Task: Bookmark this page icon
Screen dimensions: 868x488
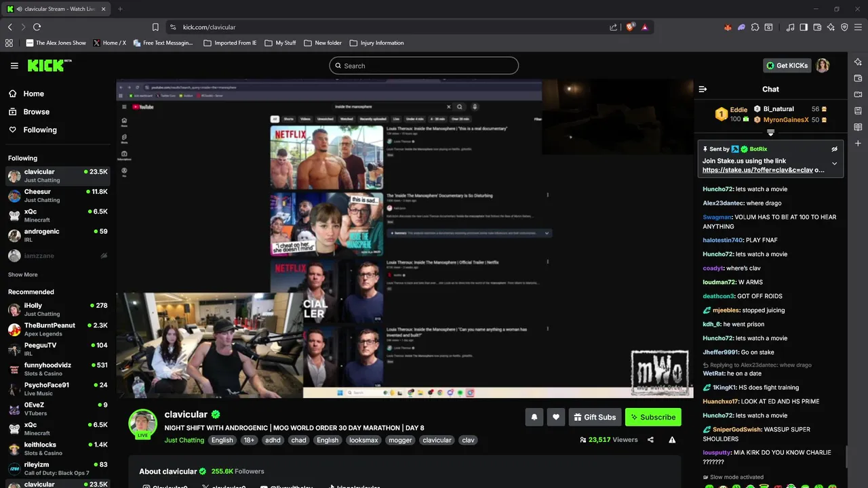Action: tap(155, 27)
